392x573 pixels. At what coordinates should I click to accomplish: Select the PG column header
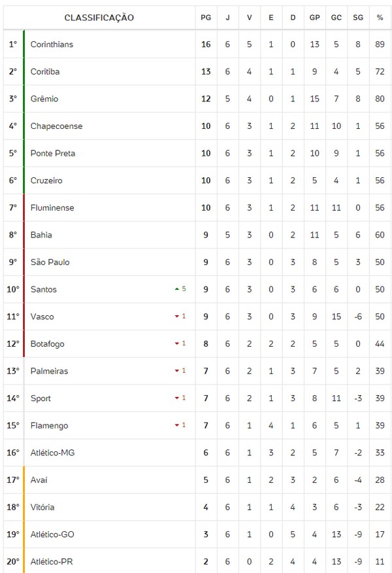click(x=206, y=18)
